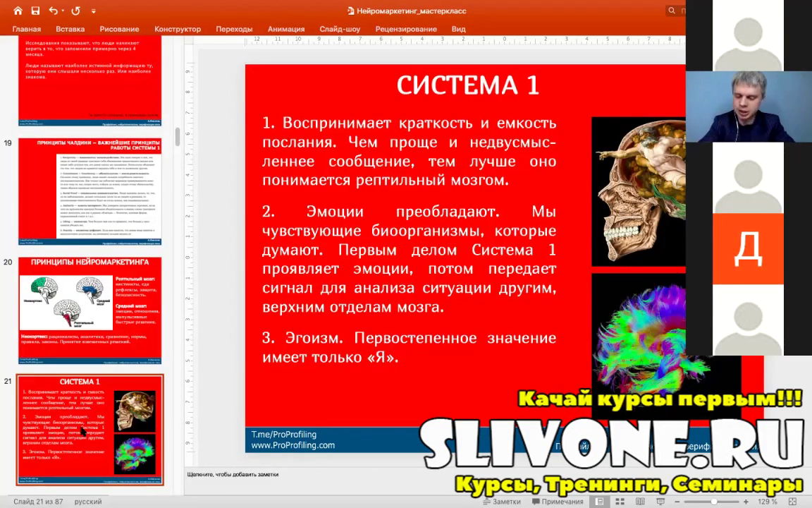Start slide show from status bar icon
Viewport: 812px width, 508px height.
point(660,501)
